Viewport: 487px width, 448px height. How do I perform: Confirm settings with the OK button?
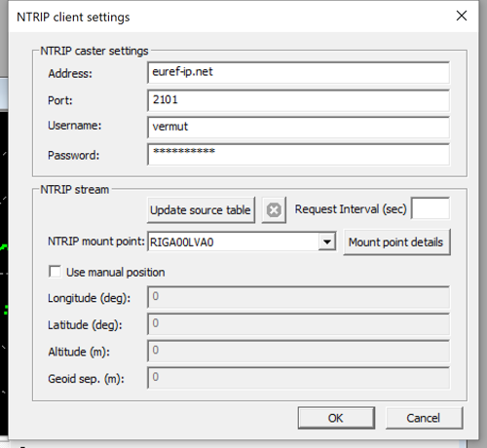click(x=336, y=418)
